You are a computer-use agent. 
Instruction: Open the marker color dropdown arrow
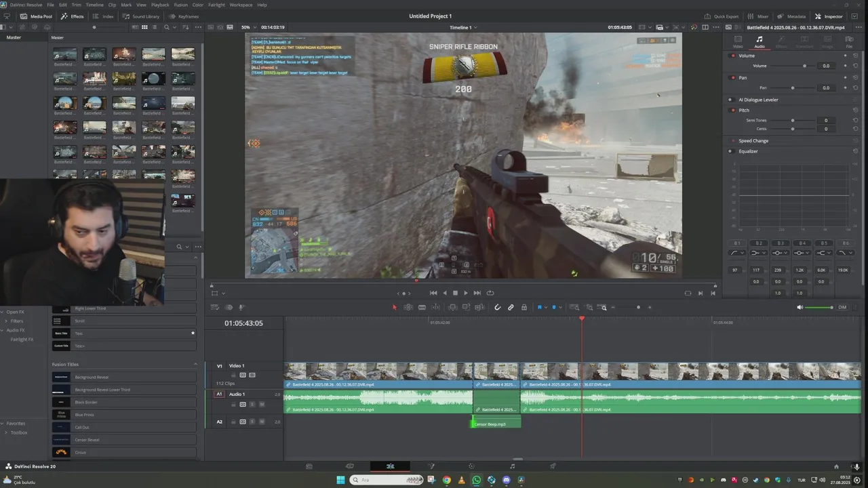click(x=559, y=308)
